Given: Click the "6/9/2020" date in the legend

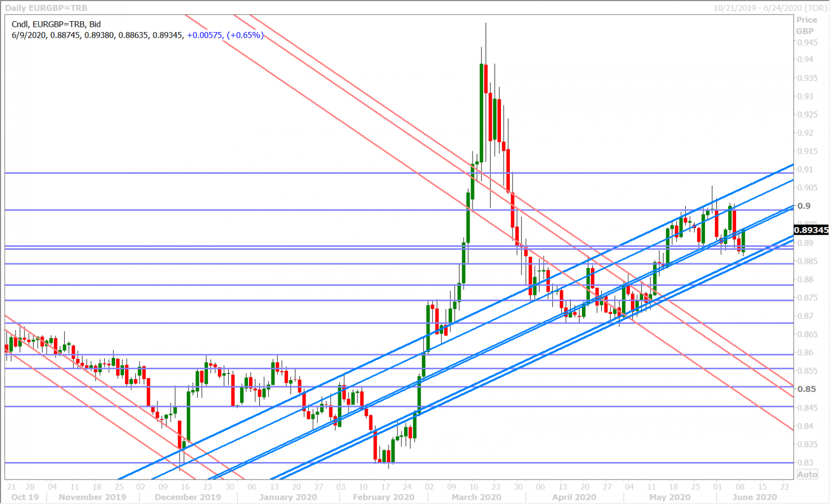Looking at the screenshot, I should click(29, 35).
